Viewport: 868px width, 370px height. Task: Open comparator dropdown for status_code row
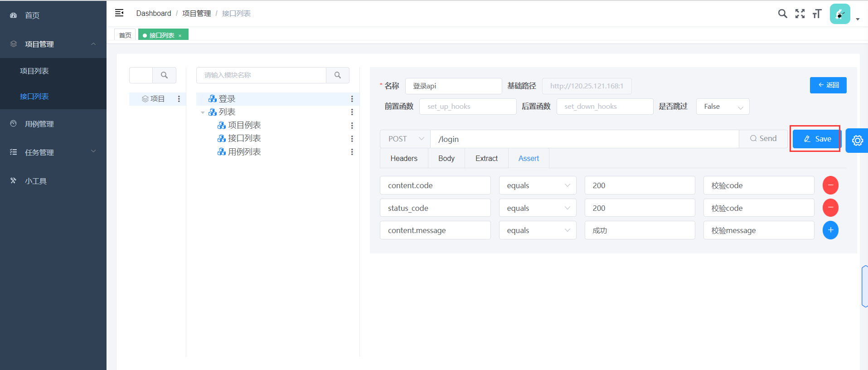tap(538, 208)
